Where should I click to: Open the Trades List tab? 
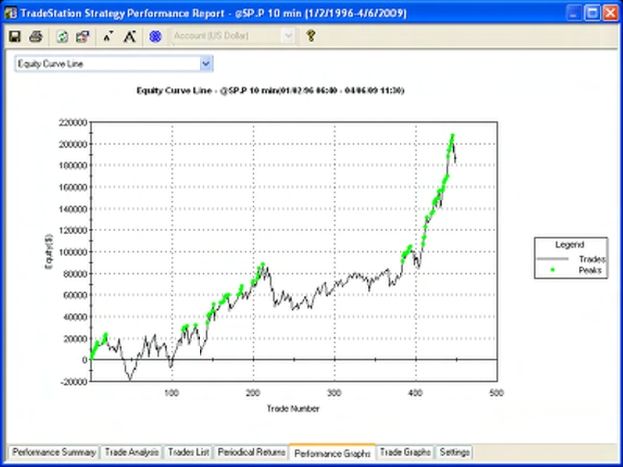(188, 452)
